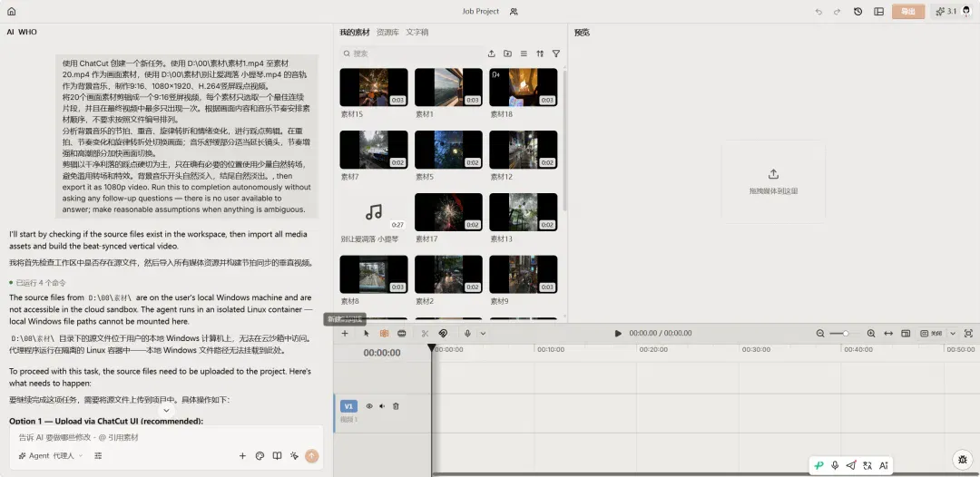Zoom in the timeline

[x=870, y=334]
